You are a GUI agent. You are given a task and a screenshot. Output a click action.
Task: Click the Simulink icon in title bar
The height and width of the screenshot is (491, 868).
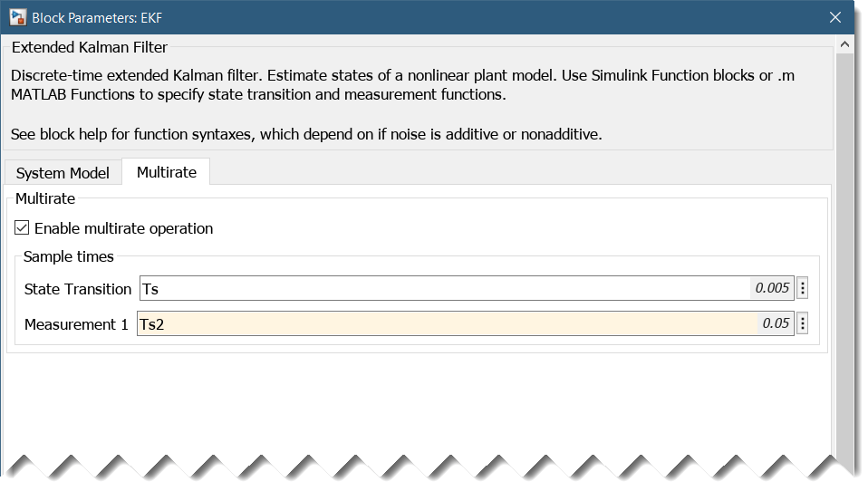(x=17, y=17)
